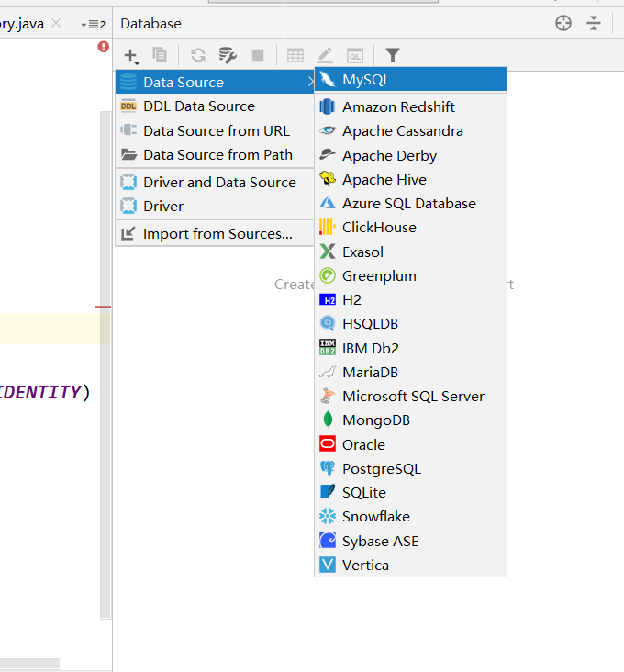The height and width of the screenshot is (672, 624).
Task: Select MySQL from the submenu
Action: (x=411, y=79)
